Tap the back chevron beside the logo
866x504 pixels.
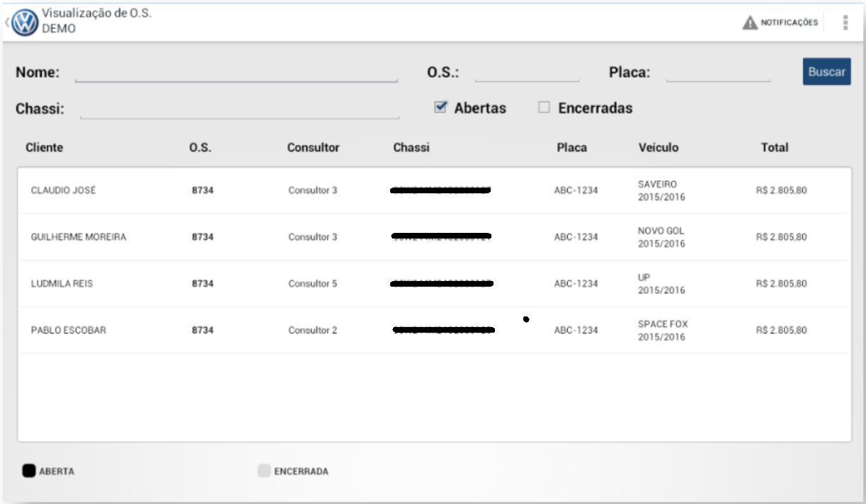[6, 23]
